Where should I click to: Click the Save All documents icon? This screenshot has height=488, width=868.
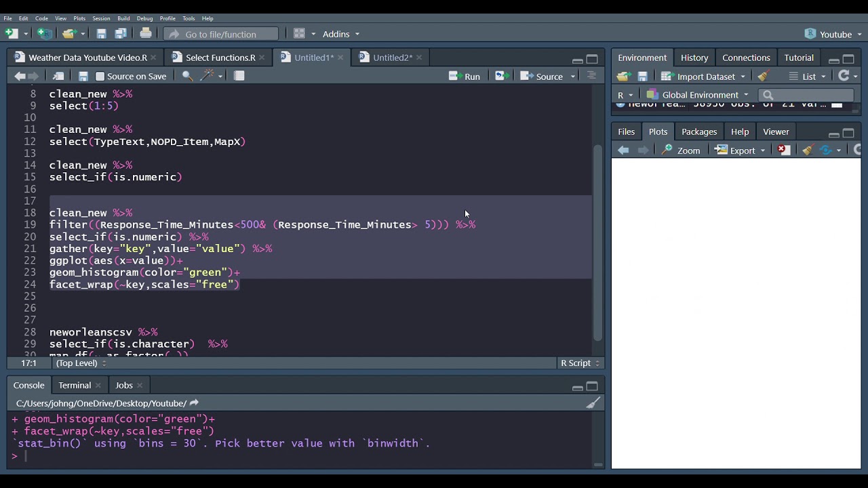(x=121, y=34)
